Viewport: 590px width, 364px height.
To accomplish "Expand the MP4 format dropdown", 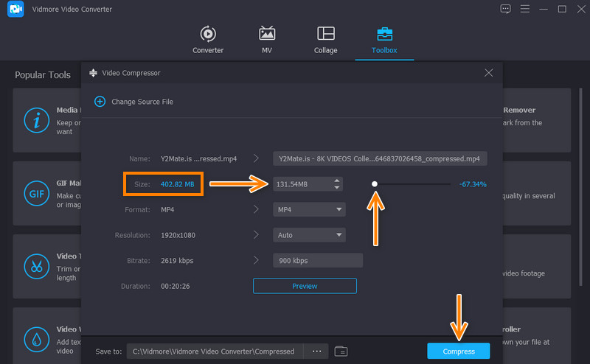I will (x=339, y=210).
